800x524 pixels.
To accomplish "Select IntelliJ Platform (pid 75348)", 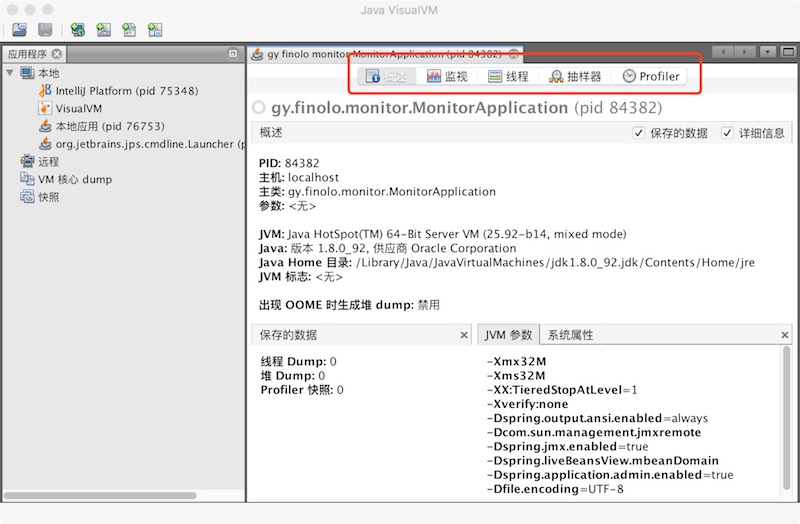I will pos(127,91).
